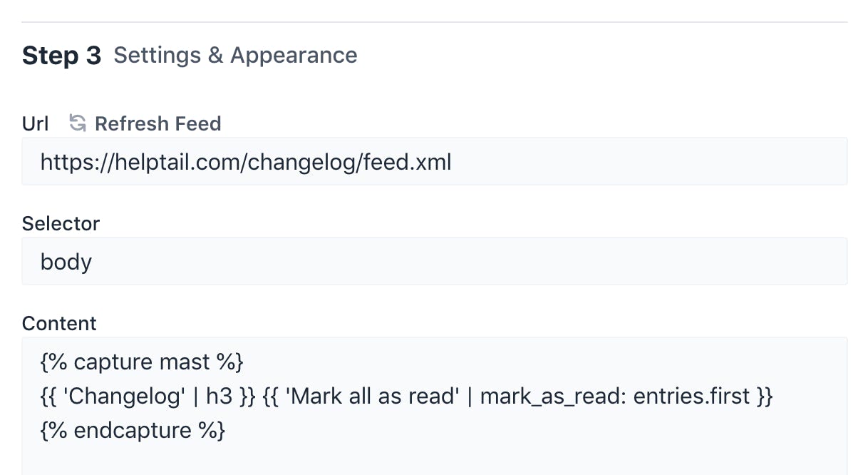The image size is (868, 475).
Task: Click the Refresh Feed link text
Action: point(157,123)
